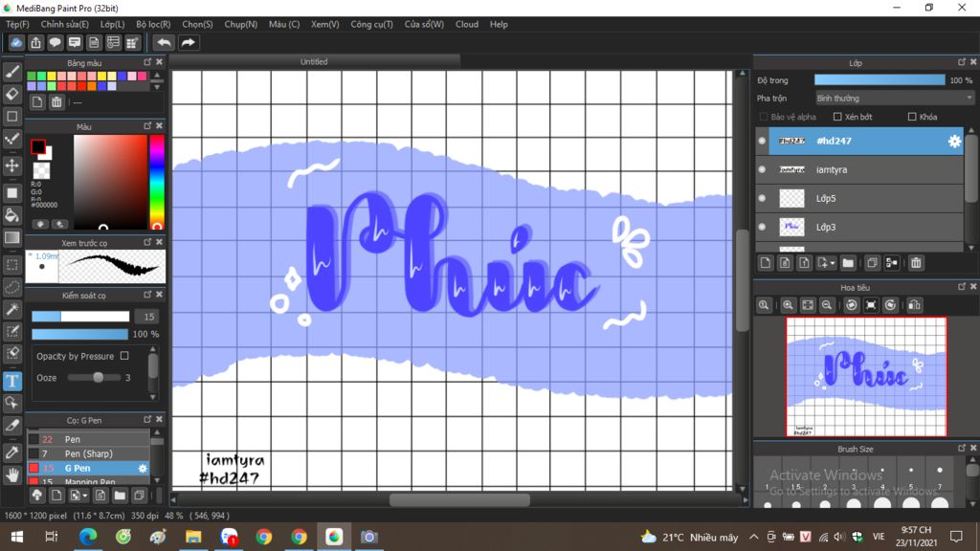Viewport: 980px width, 551px height.
Task: Enable Opacity by Pressure checkbox
Action: [x=124, y=356]
